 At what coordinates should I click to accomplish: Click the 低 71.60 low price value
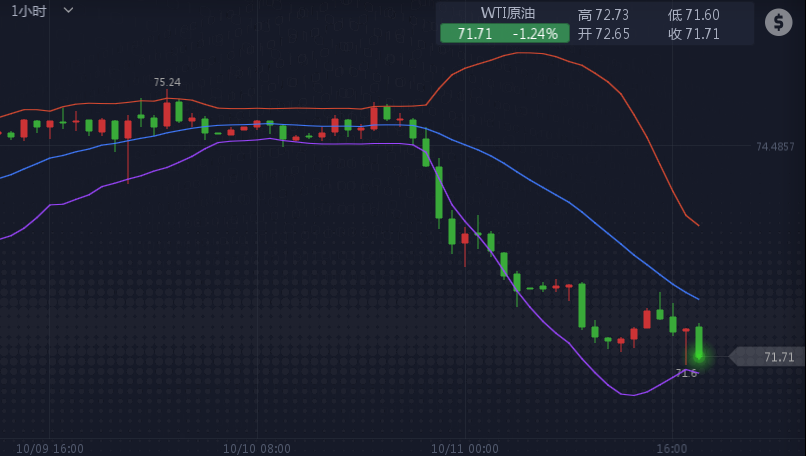[693, 14]
